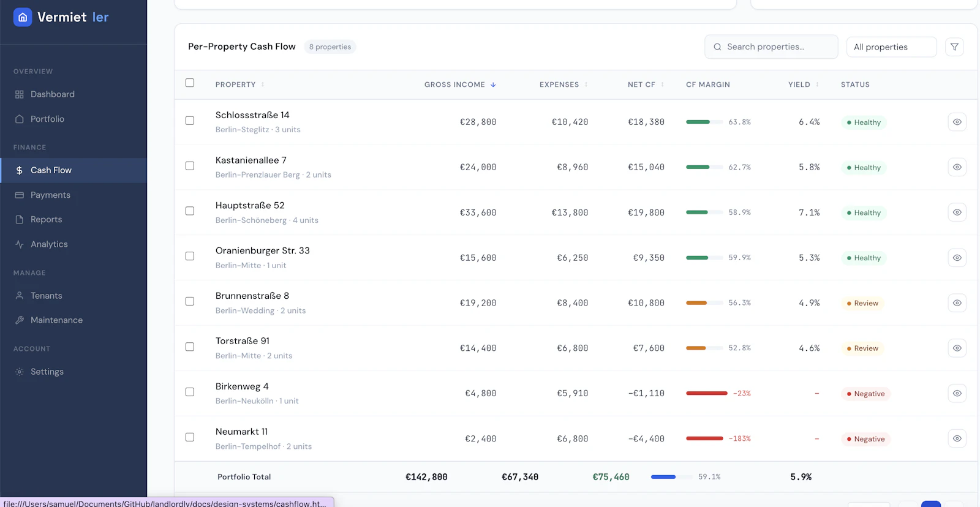Sort by Gross Income column header
980x507 pixels.
click(460, 85)
